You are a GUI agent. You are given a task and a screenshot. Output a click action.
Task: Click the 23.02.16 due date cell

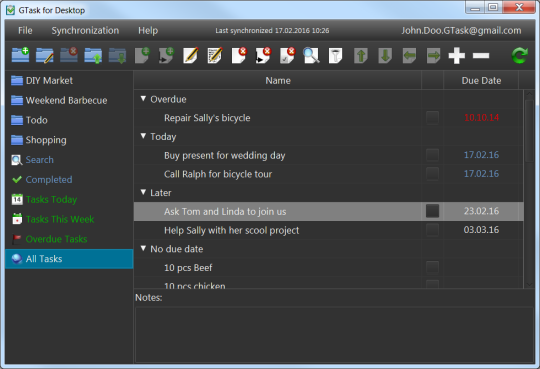[x=481, y=211]
